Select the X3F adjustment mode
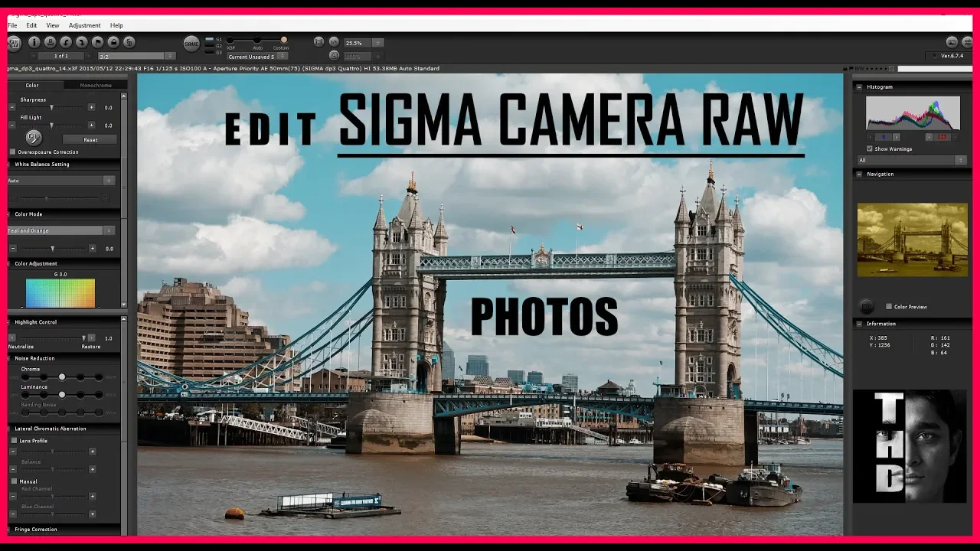The width and height of the screenshot is (980, 551). [230, 40]
